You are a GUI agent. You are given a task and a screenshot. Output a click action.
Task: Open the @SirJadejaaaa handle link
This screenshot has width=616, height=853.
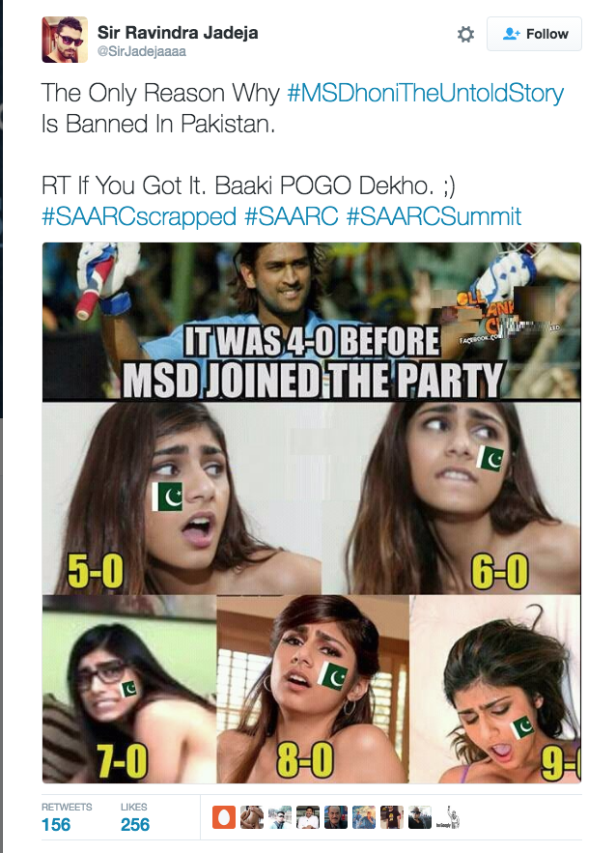pyautogui.click(x=141, y=51)
